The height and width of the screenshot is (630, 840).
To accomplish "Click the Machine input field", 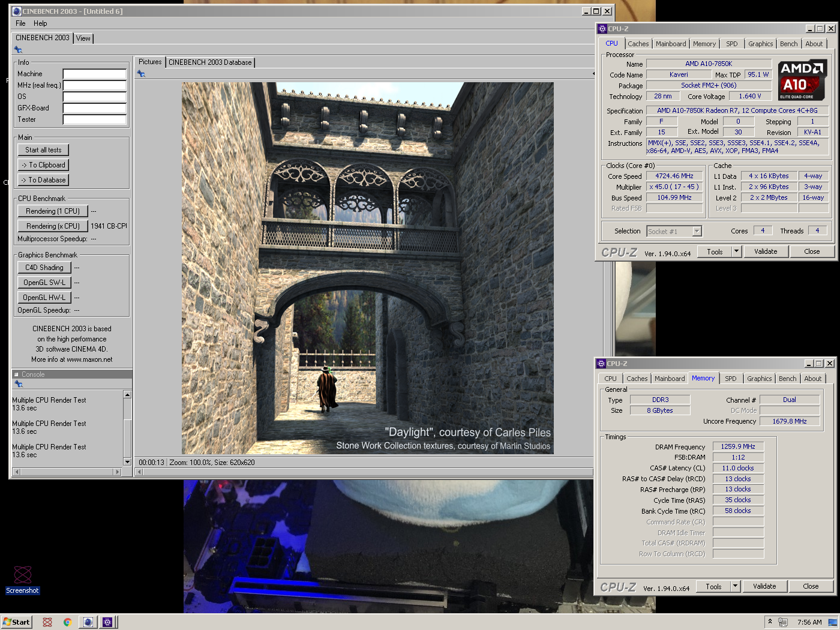I will tap(95, 74).
